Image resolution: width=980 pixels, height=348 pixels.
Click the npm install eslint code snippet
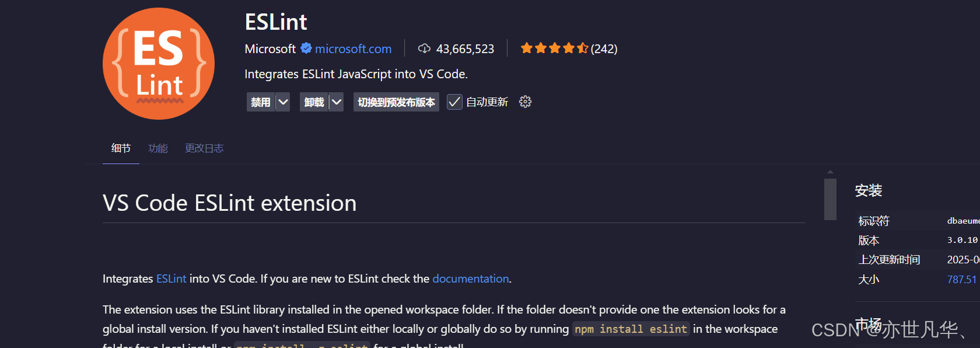pyautogui.click(x=631, y=329)
